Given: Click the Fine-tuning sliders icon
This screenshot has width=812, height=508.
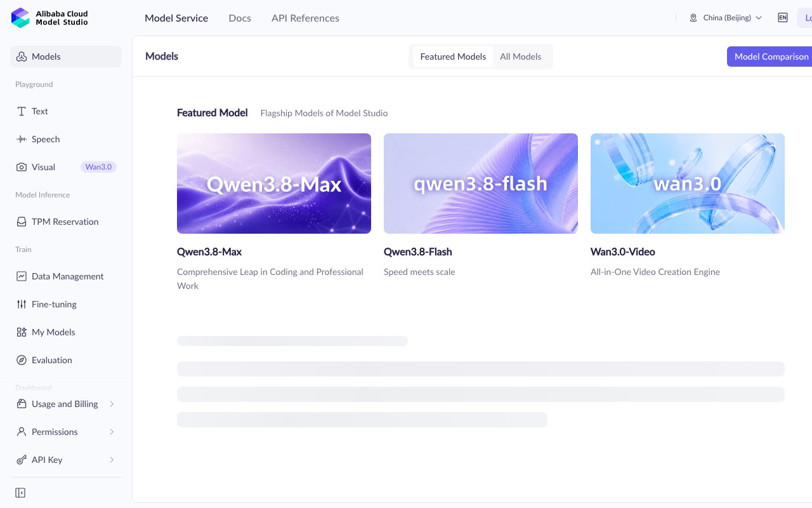Looking at the screenshot, I should pyautogui.click(x=22, y=304).
